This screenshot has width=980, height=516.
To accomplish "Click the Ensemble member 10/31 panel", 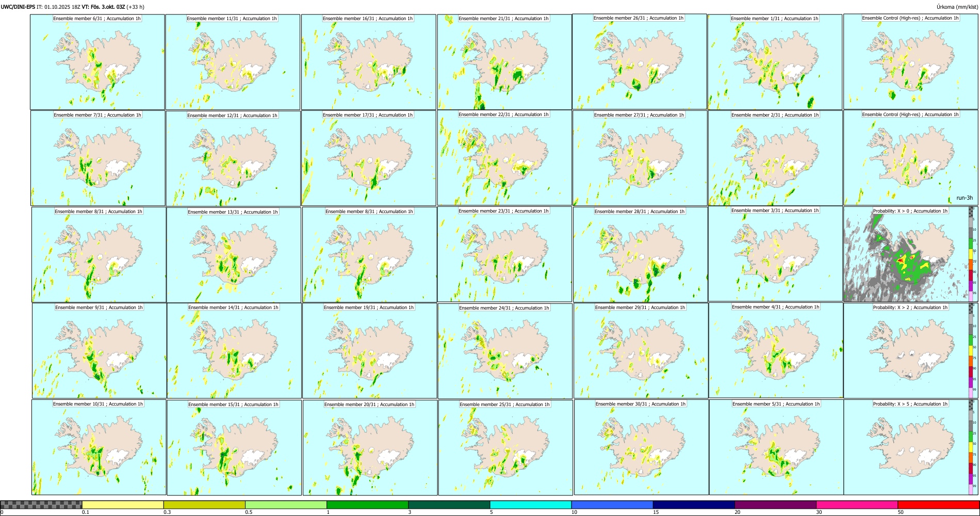I will pos(99,447).
